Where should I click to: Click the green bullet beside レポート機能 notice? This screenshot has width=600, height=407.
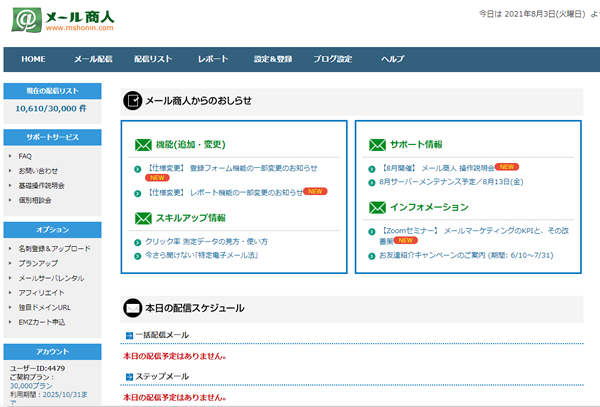138,194
